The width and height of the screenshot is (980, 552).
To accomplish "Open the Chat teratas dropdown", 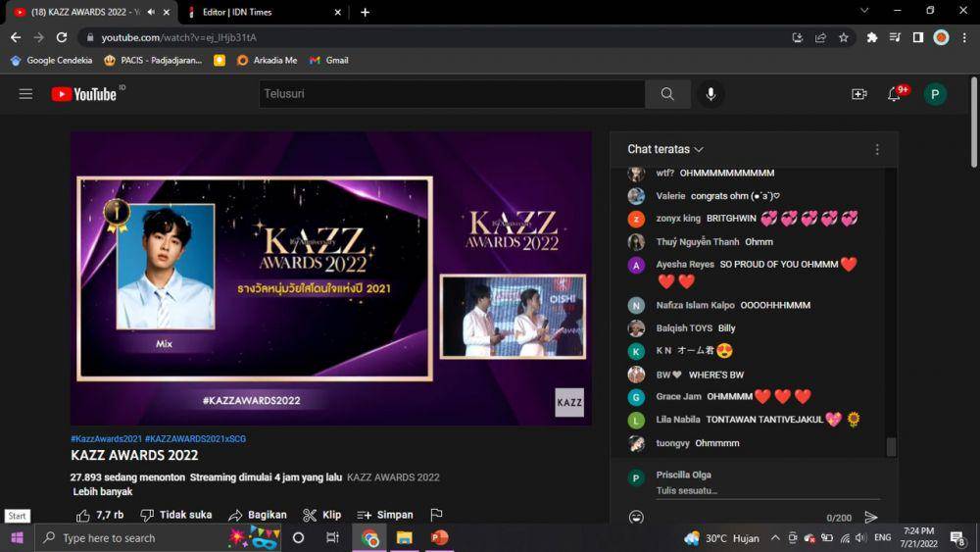I will [665, 149].
